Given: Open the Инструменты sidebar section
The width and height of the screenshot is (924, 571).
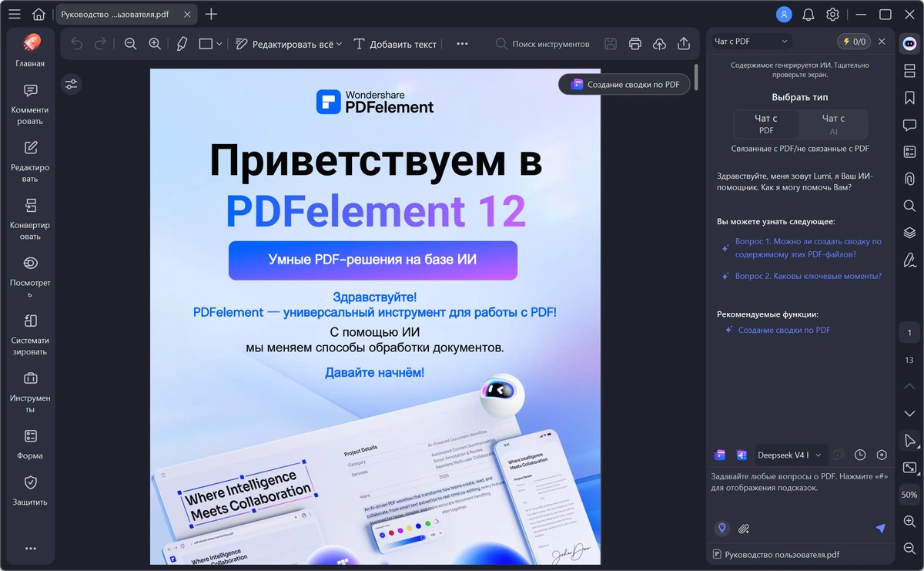Looking at the screenshot, I should click(30, 392).
